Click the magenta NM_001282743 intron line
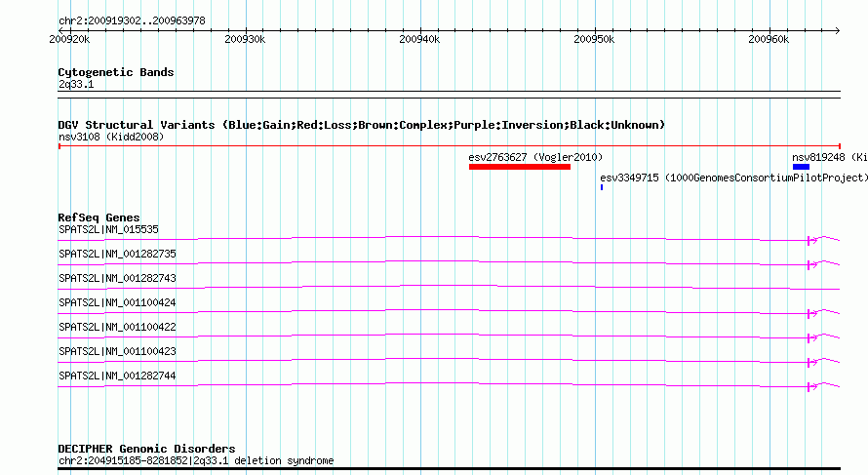868x475 pixels. (449, 288)
